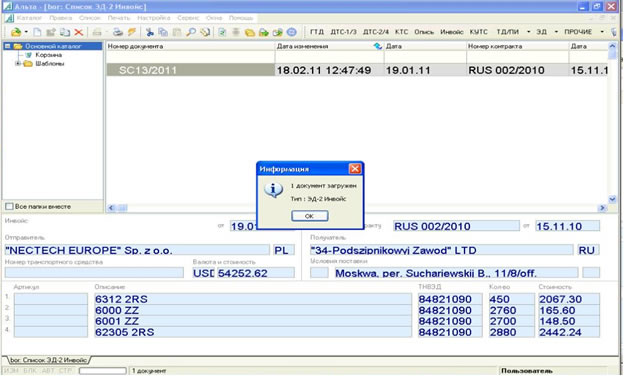The image size is (624, 376).
Task: Click the sender country code field PL
Action: (284, 250)
